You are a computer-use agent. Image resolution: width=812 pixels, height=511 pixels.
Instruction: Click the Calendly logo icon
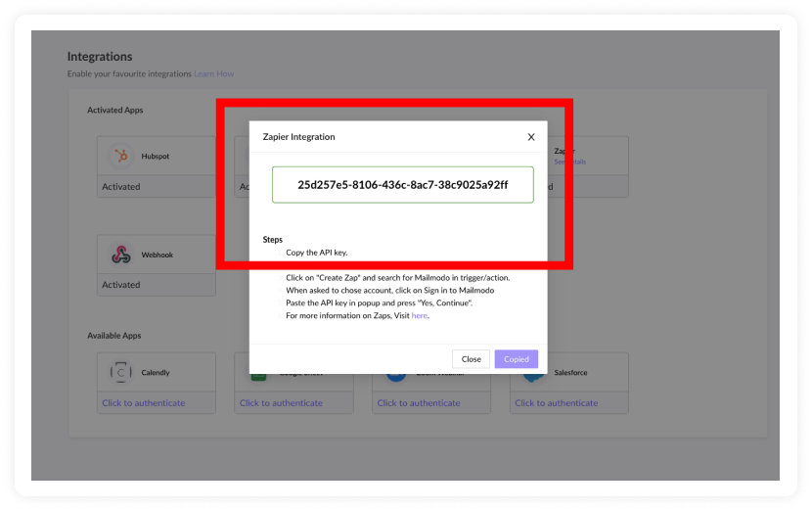tap(120, 372)
